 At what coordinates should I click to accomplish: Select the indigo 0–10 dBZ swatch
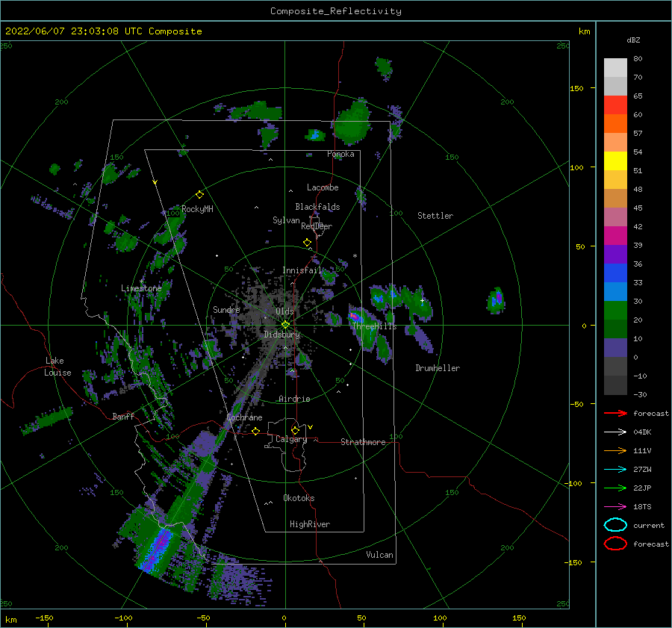pos(615,348)
